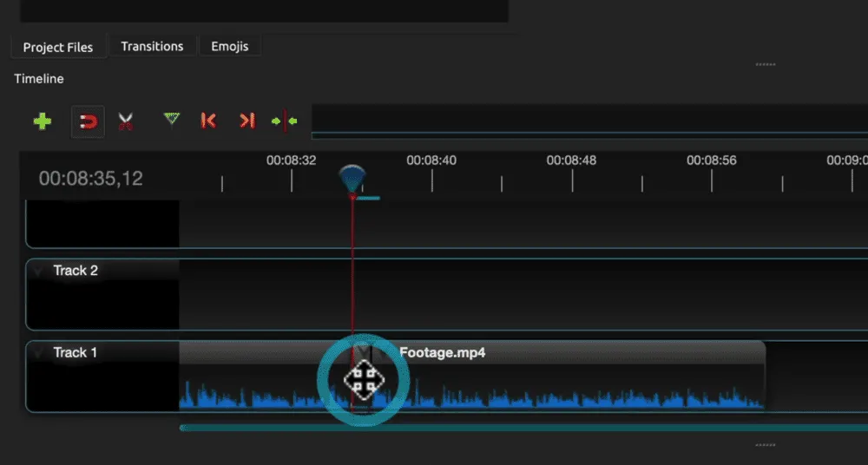Center the timeline on the playhead
The height and width of the screenshot is (465, 868).
(x=284, y=121)
